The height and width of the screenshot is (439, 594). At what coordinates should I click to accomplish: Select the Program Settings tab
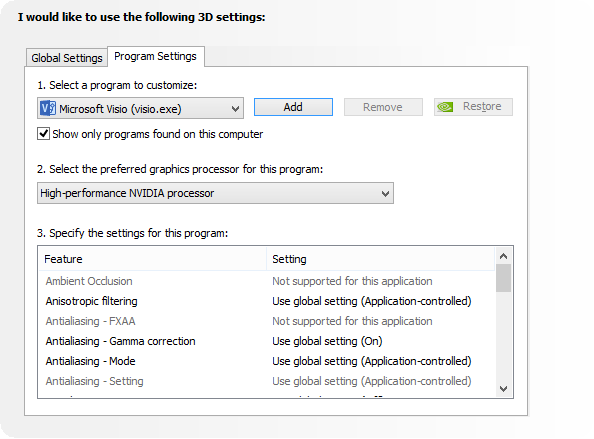pyautogui.click(x=155, y=56)
